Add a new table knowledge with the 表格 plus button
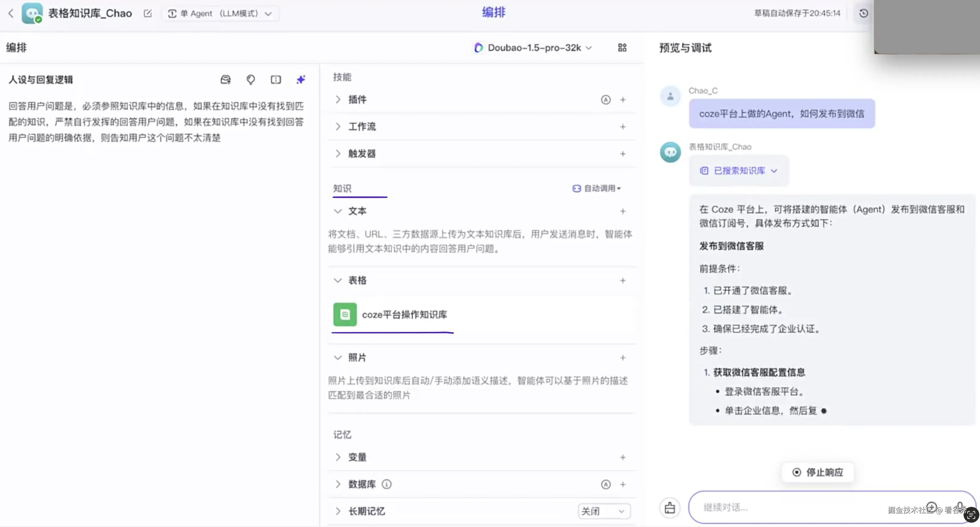980x527 pixels. tap(623, 281)
